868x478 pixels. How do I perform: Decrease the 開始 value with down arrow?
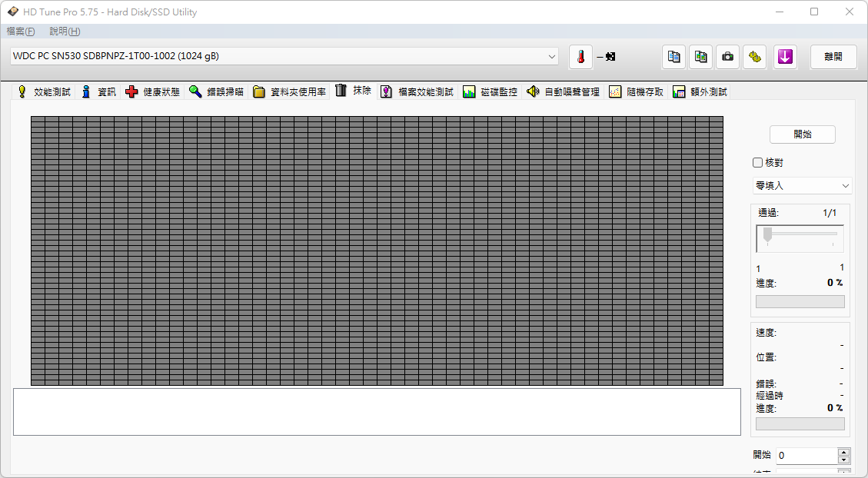843,460
